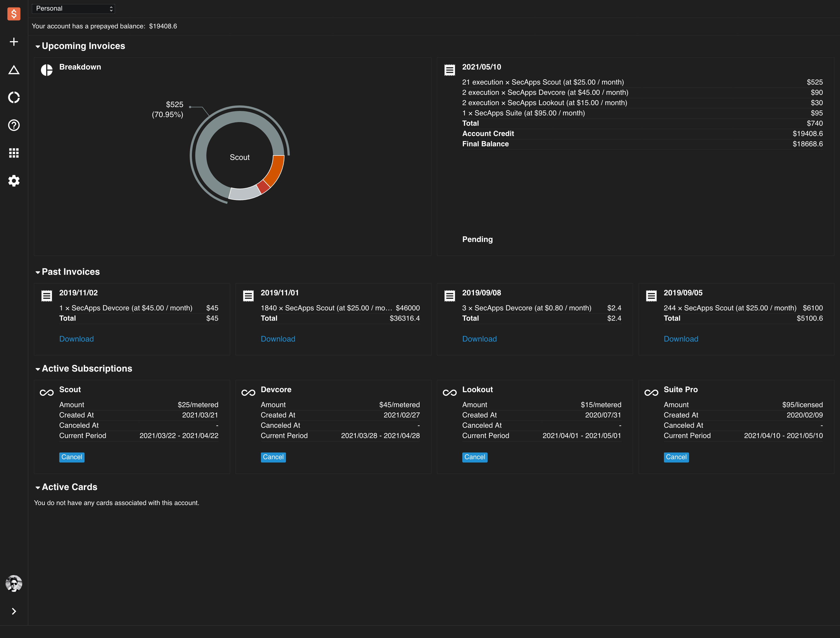The width and height of the screenshot is (840, 638).
Task: Click the infinity icon on the Scout subscription
Action: [x=46, y=392]
